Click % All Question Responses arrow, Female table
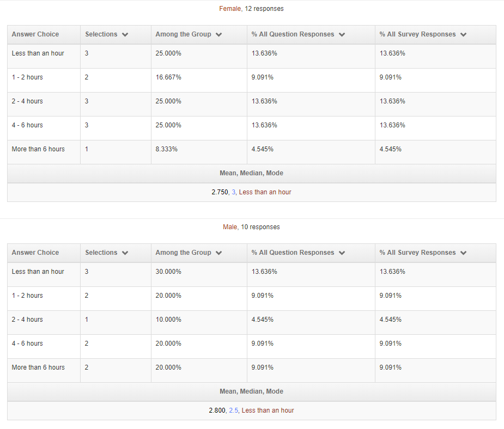Viewport: 504px width, 429px height. 342,35
